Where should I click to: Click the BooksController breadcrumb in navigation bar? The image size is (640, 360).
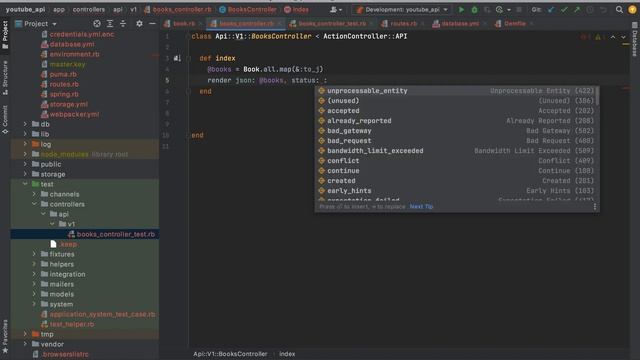click(x=248, y=9)
